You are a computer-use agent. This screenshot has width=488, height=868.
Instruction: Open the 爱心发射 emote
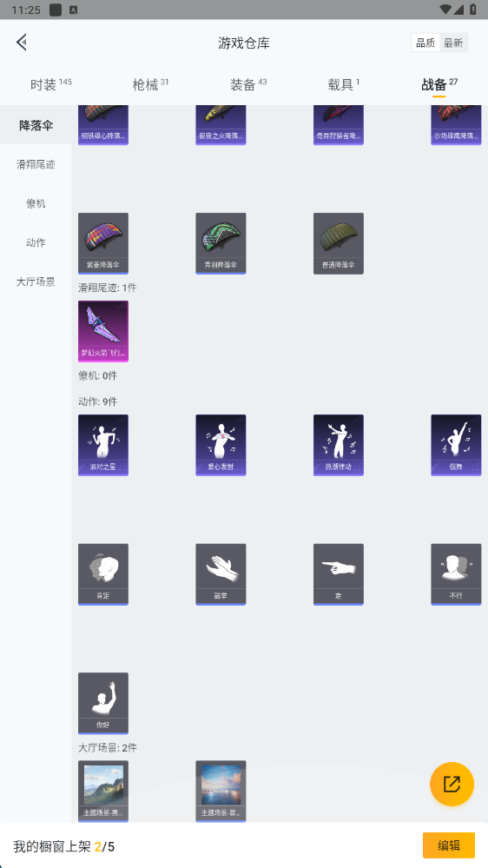(x=221, y=445)
